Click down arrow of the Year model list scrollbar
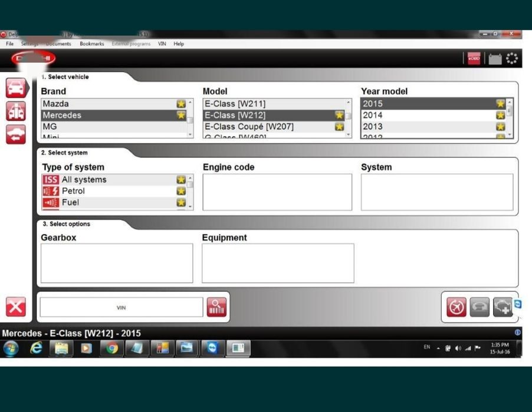532x412 pixels. click(509, 134)
